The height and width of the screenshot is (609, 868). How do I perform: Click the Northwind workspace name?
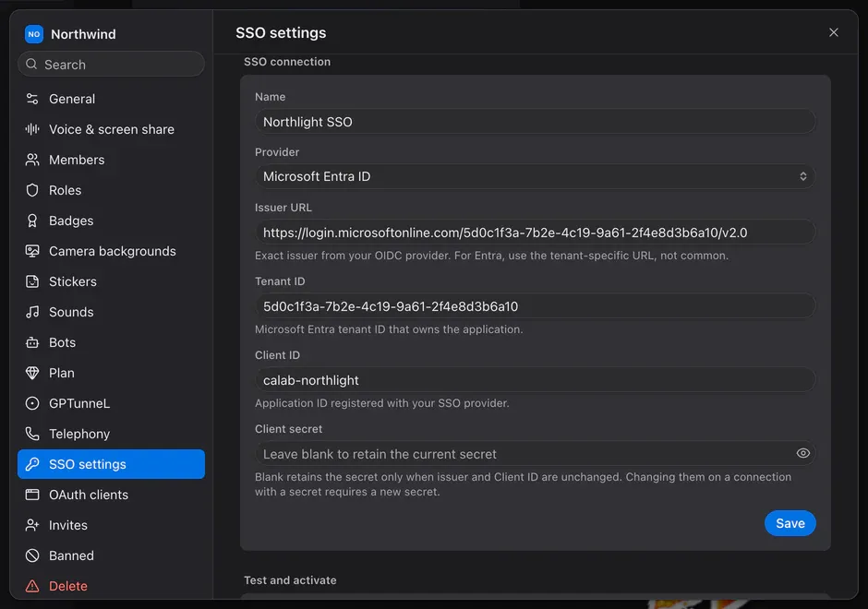point(84,34)
